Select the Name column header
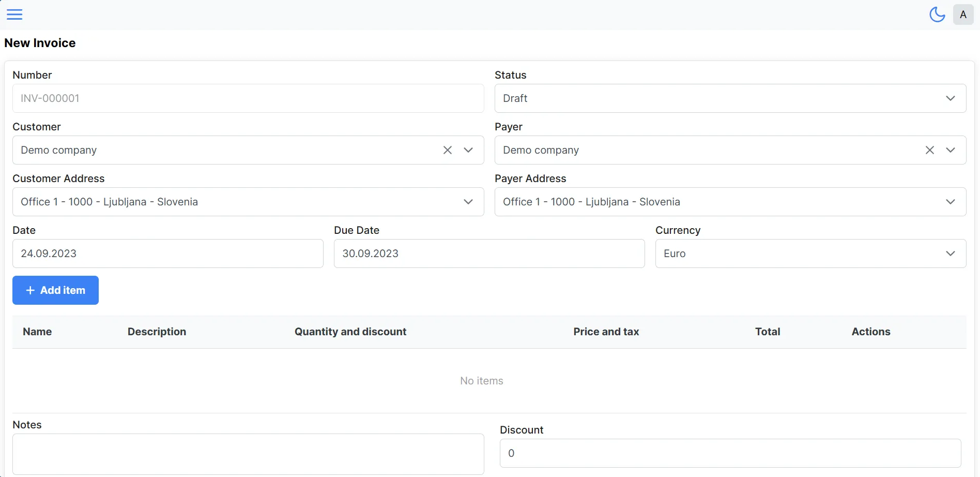 click(37, 332)
